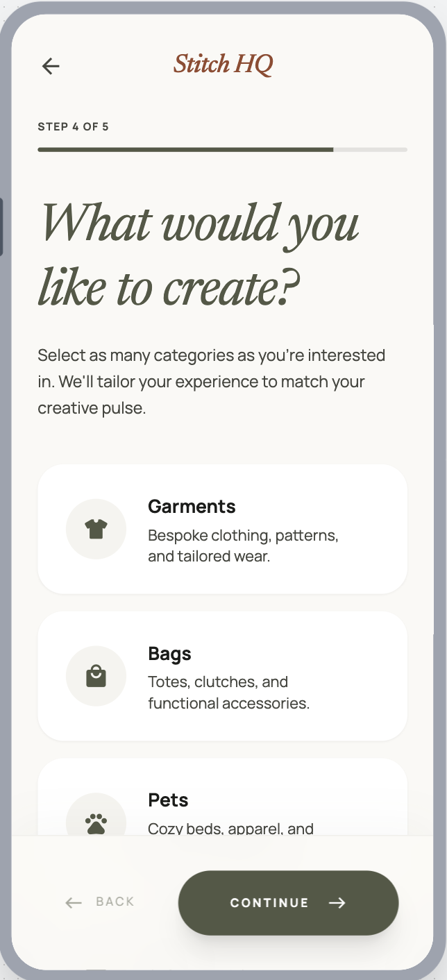Click the left arrow next to Back label
Image resolution: width=447 pixels, height=980 pixels.
click(74, 902)
